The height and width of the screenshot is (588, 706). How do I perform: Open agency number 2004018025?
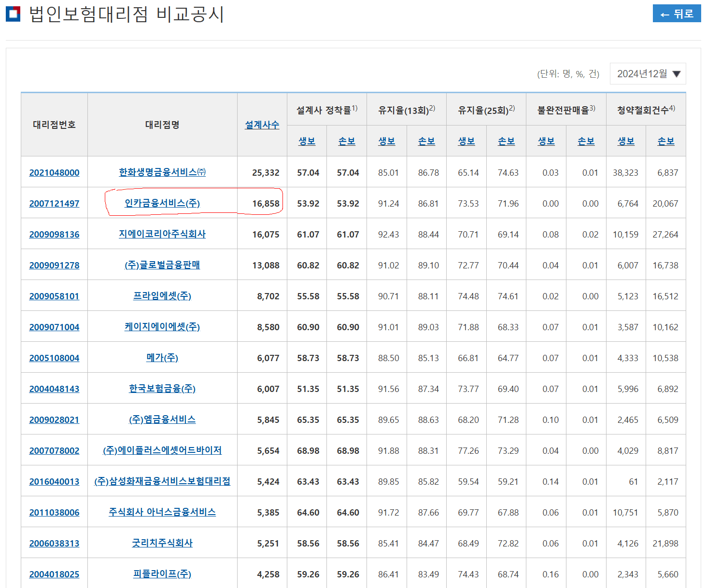[54, 574]
